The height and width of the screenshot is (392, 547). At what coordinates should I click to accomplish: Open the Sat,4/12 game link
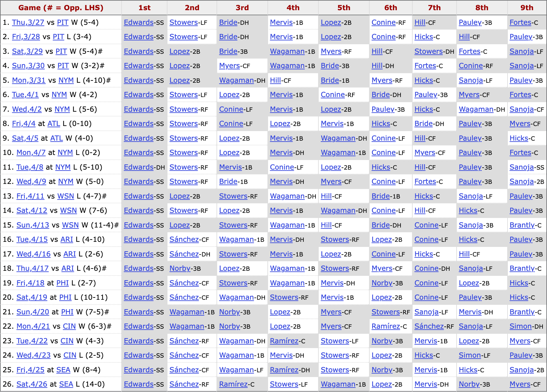(32, 211)
